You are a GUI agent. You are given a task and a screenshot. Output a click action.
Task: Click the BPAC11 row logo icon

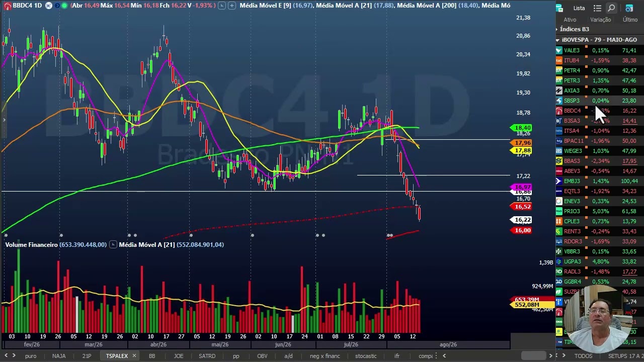(559, 141)
